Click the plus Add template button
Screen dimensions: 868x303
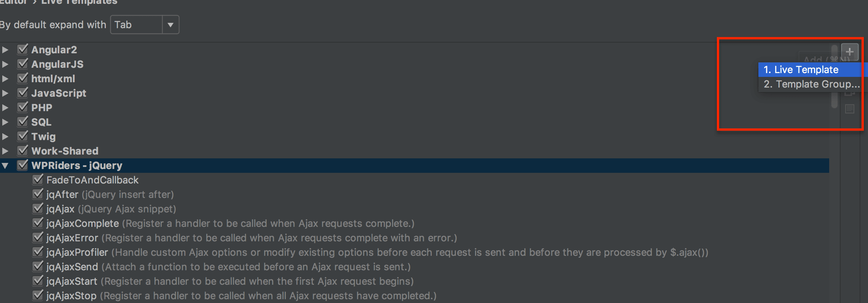click(x=849, y=52)
